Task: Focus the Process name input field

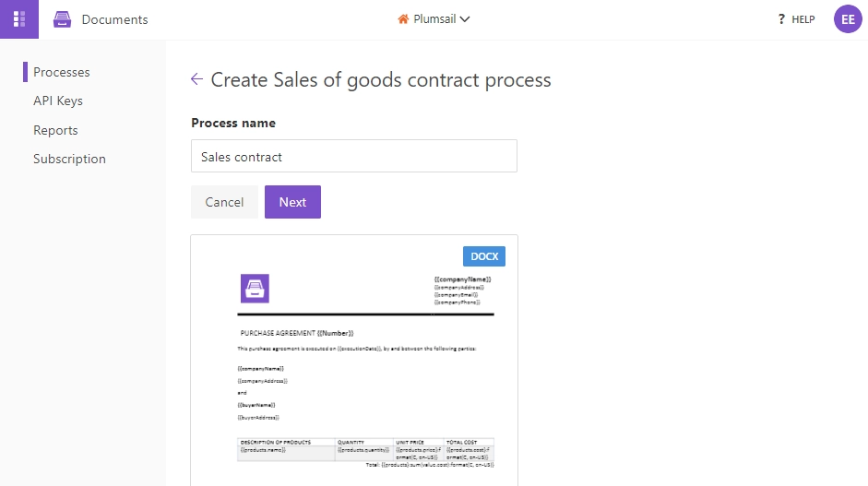Action: pos(354,156)
